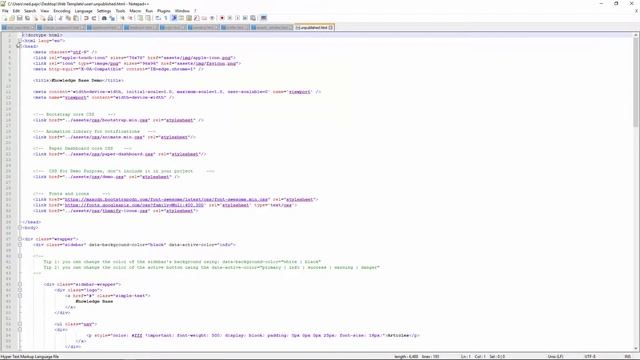Toggle show all characters icon

[x=166, y=18]
